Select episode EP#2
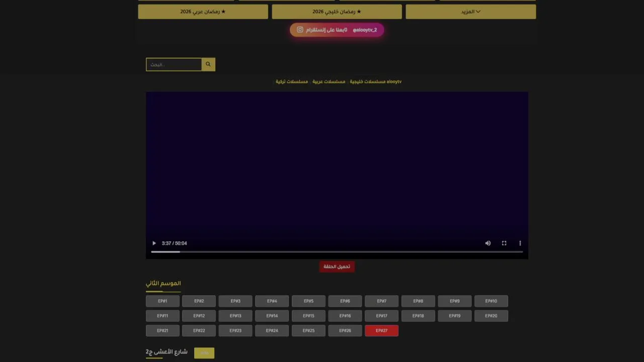This screenshot has height=362, width=644. coord(199,301)
